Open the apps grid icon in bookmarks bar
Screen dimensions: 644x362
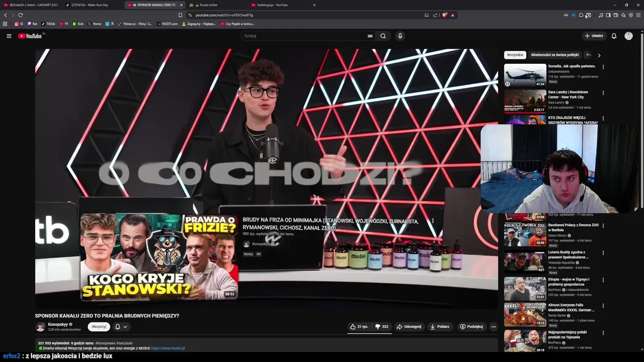click(5, 24)
